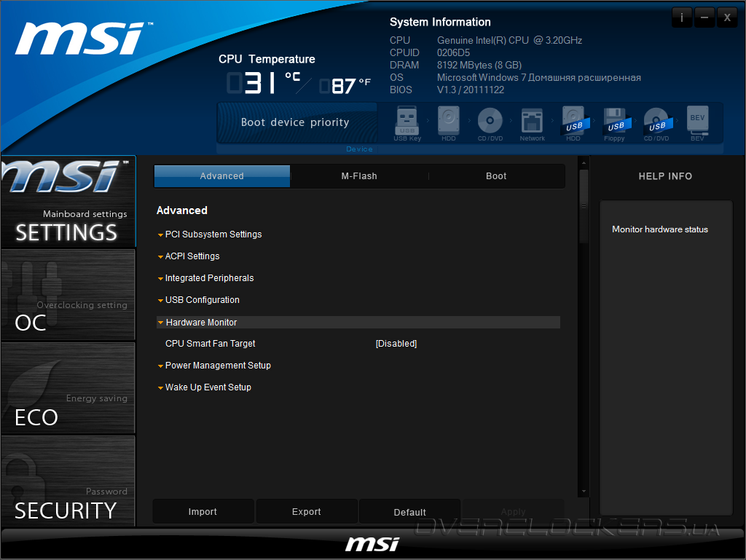
Task: Switch to the Boot tab
Action: click(496, 176)
